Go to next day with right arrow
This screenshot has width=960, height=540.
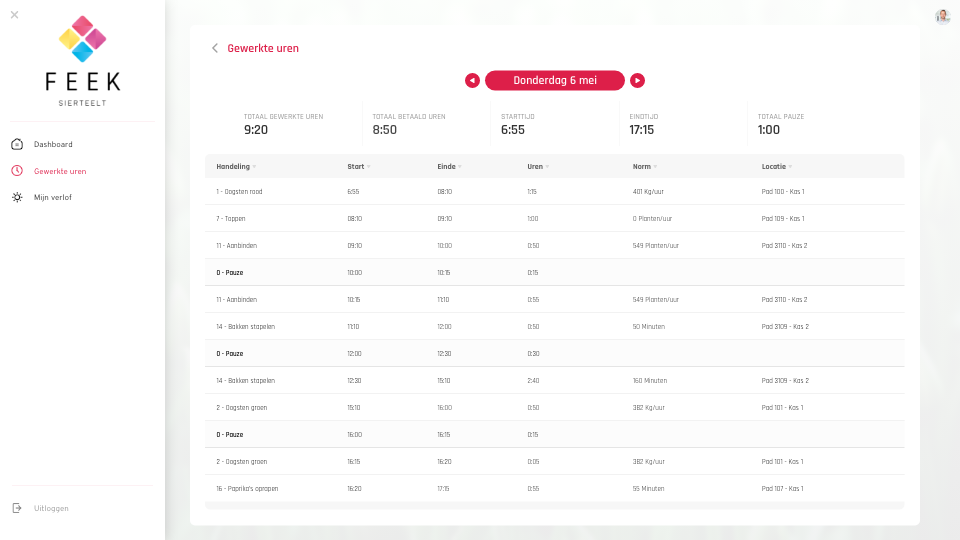coord(637,81)
